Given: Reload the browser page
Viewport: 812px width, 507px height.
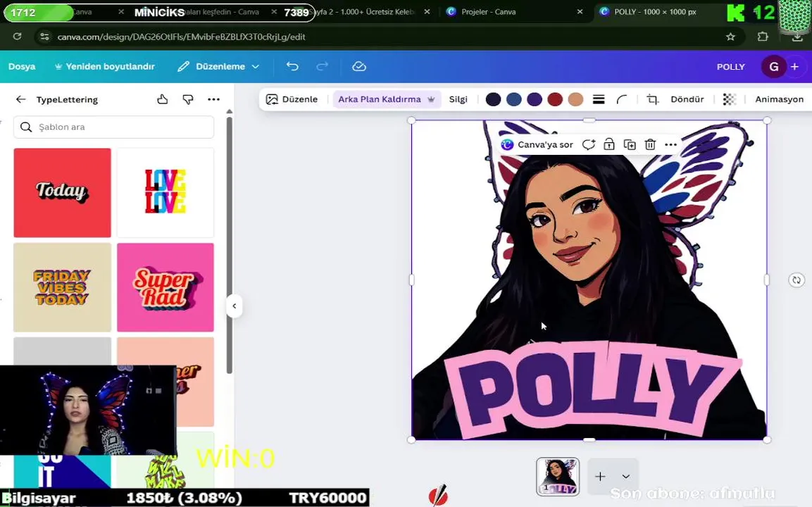Looking at the screenshot, I should 17,36.
